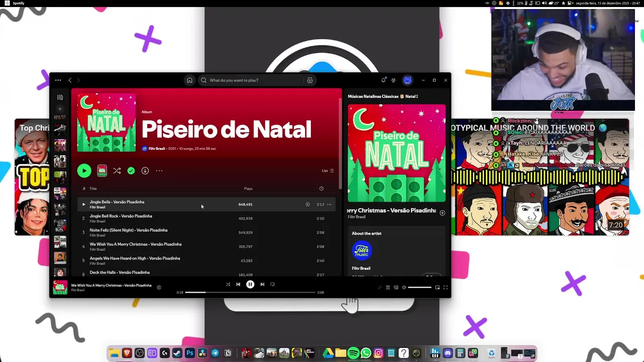Open Instagram from the dock
Image resolution: width=644 pixels, height=362 pixels.
(379, 353)
